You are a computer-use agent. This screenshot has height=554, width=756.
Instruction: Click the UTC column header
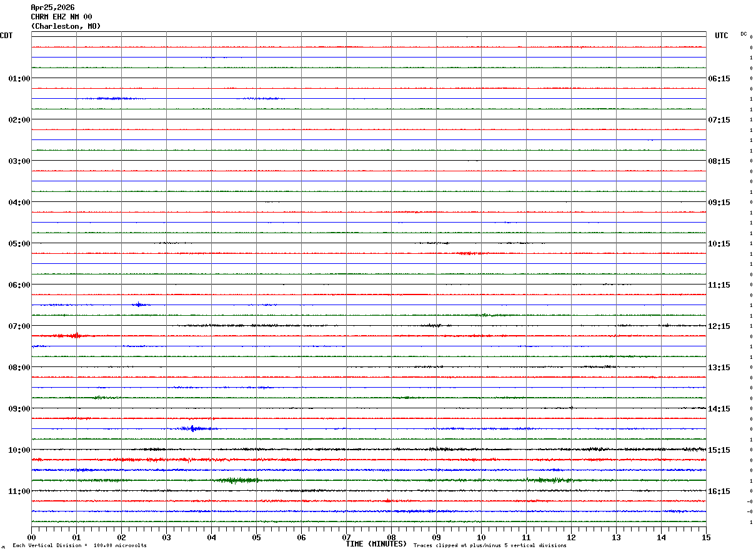[722, 36]
